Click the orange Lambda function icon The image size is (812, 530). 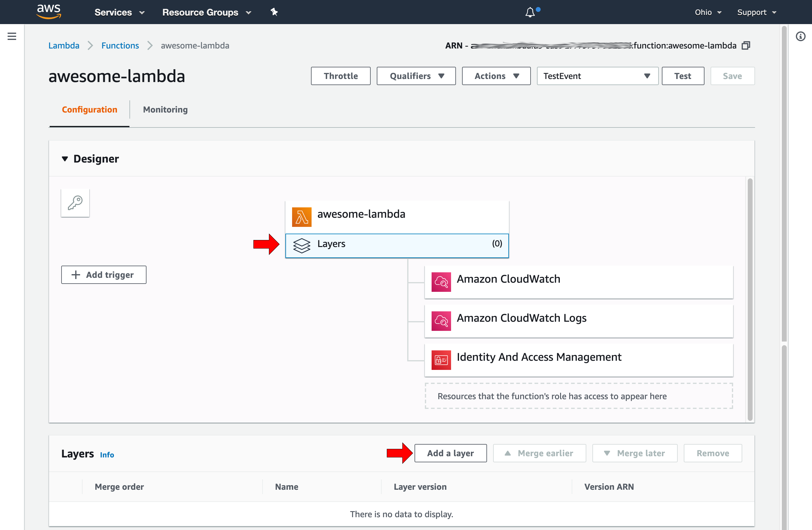(302, 217)
